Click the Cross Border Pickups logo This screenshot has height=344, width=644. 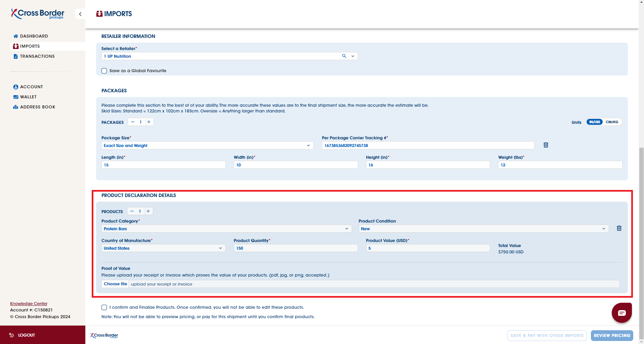tap(38, 14)
